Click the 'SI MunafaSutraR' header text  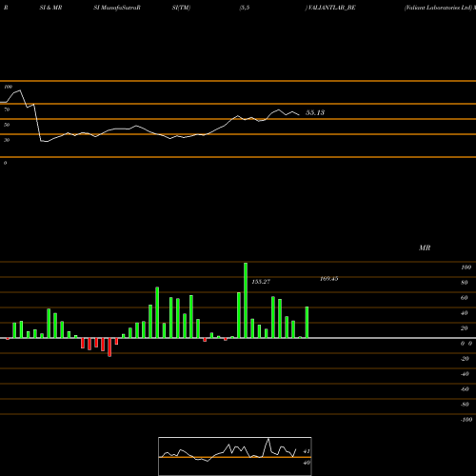click(x=117, y=8)
